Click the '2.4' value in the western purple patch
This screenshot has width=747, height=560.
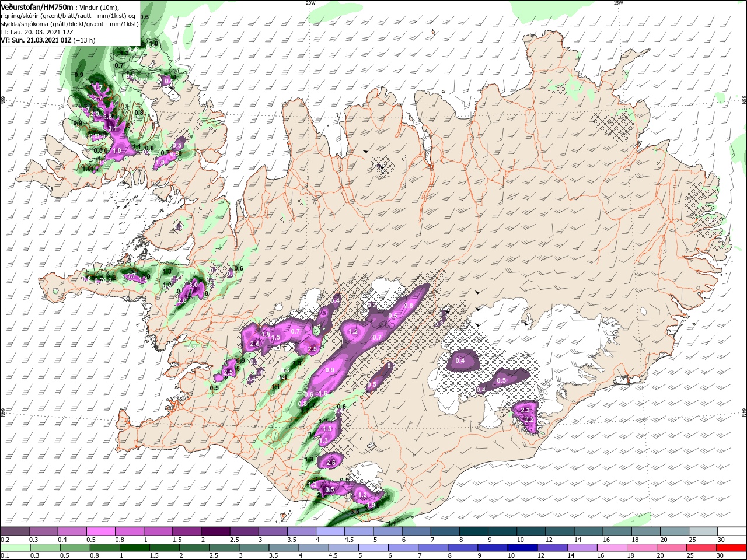(x=254, y=344)
